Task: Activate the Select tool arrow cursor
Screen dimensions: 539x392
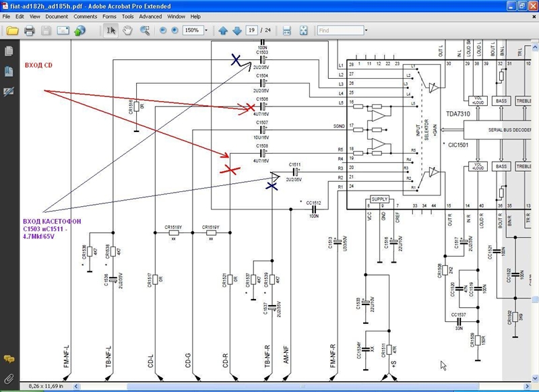Action: pyautogui.click(x=112, y=30)
